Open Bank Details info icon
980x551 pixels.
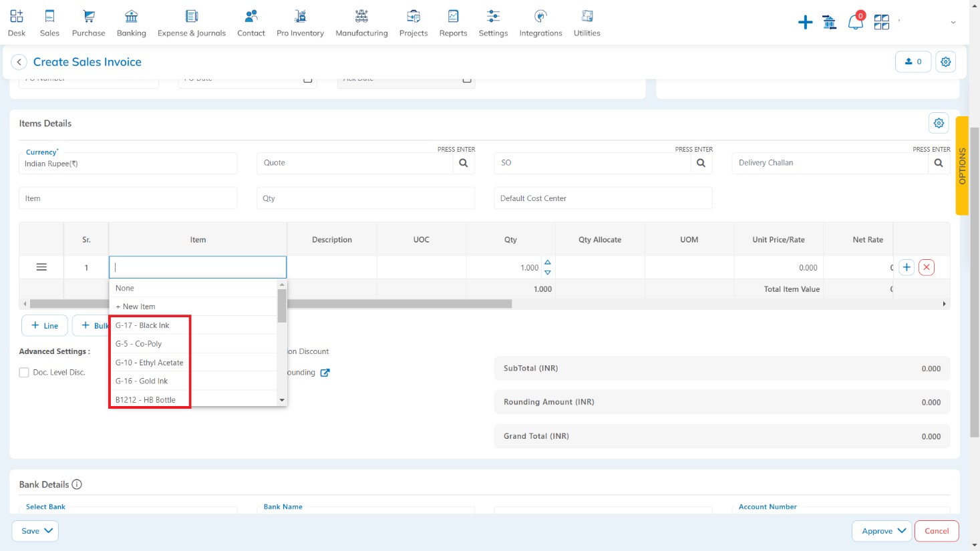pyautogui.click(x=77, y=484)
